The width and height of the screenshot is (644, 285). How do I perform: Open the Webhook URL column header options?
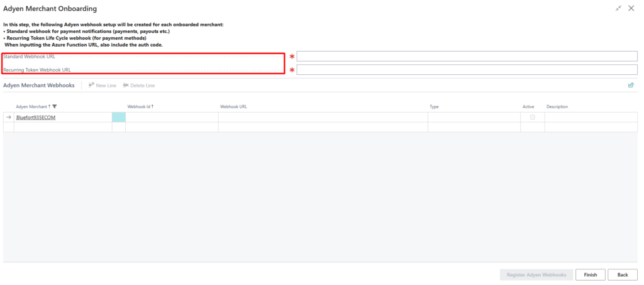(x=233, y=107)
